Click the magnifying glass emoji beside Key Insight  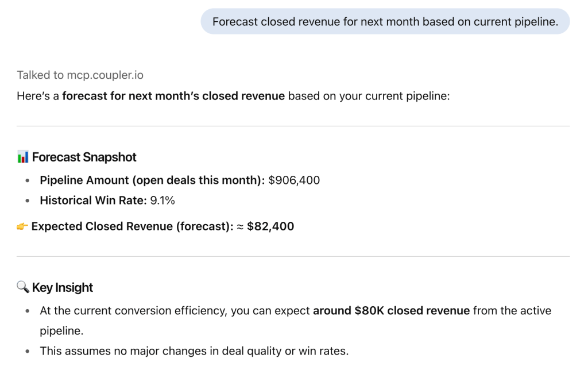coord(23,287)
